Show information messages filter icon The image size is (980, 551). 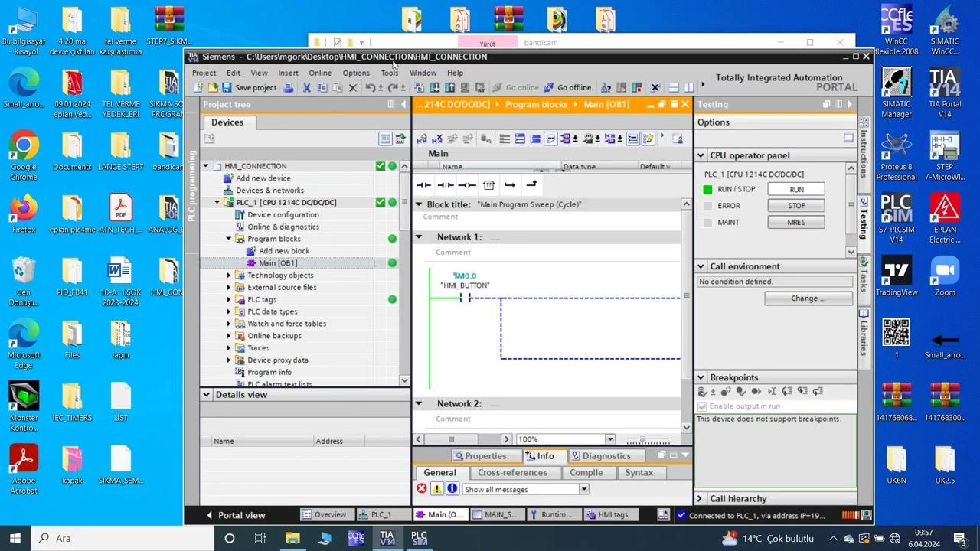point(452,489)
